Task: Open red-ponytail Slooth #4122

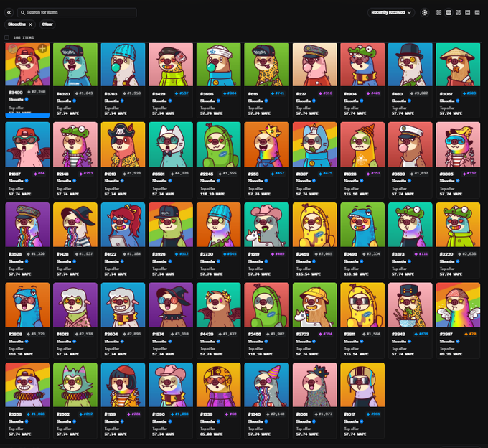Action: point(123,225)
